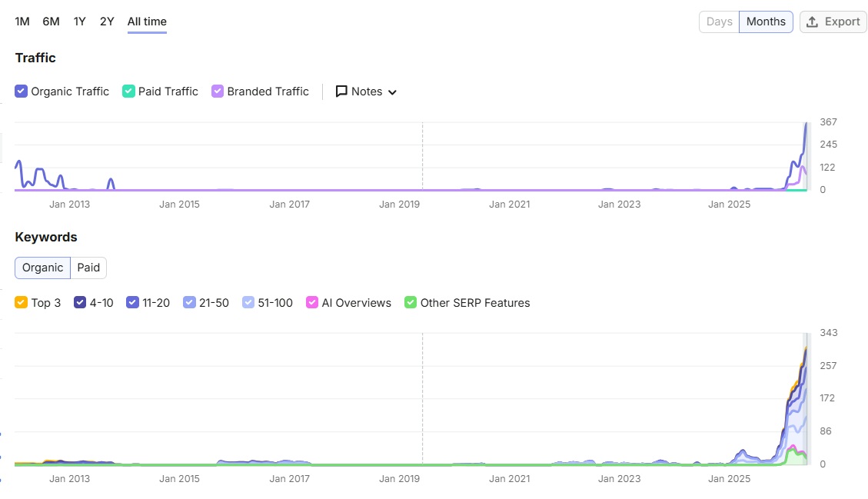Image resolution: width=868 pixels, height=499 pixels.
Task: Toggle the 51-100 positions checkbox
Action: coord(248,302)
